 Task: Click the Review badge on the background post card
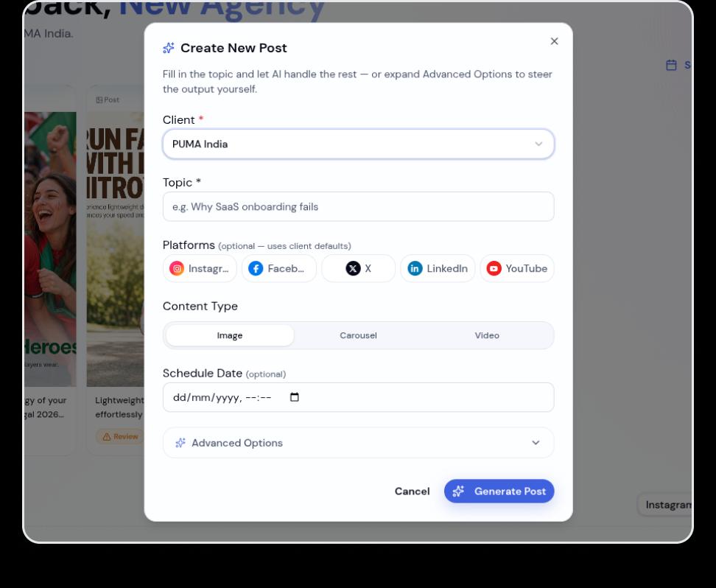(x=119, y=436)
